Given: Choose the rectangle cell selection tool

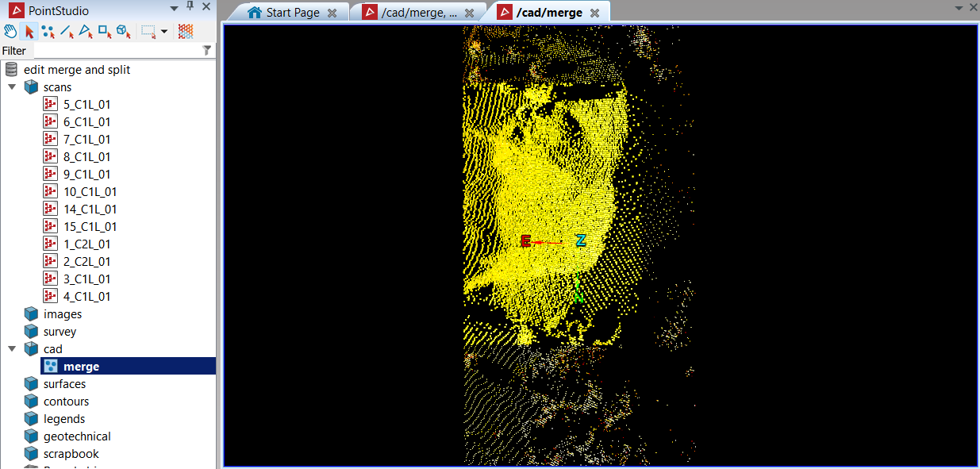Looking at the screenshot, I should coord(105,32).
